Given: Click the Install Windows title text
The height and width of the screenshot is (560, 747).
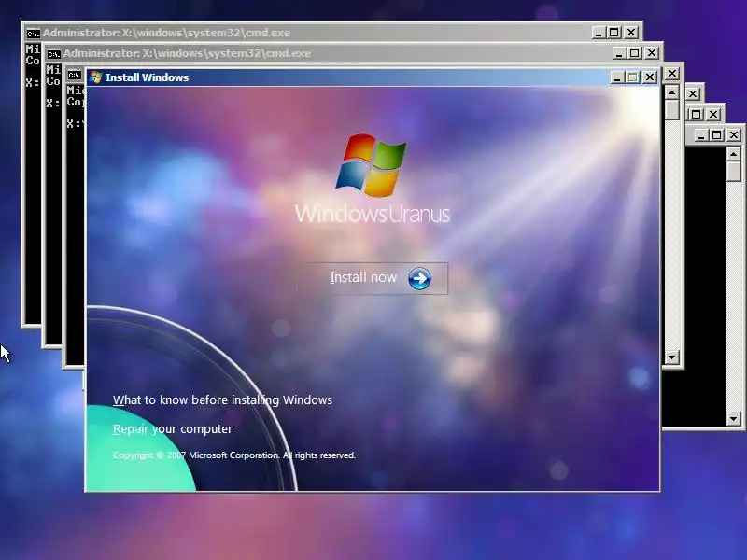Looking at the screenshot, I should [147, 77].
